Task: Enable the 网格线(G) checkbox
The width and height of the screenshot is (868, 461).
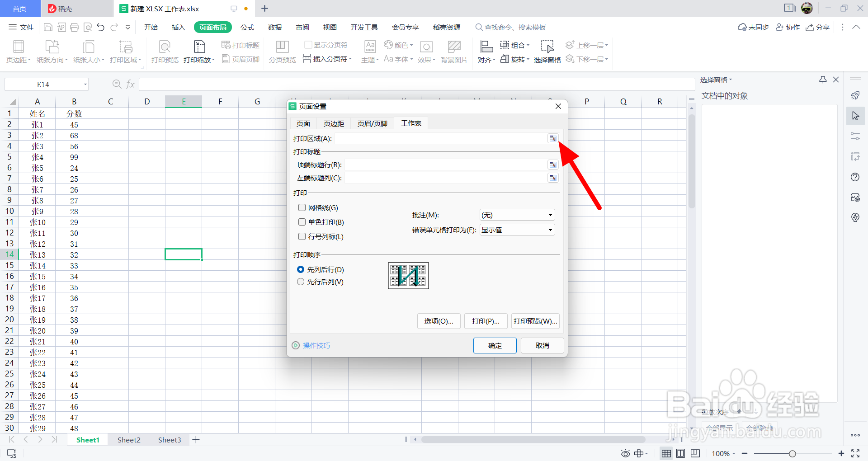Action: click(x=302, y=207)
